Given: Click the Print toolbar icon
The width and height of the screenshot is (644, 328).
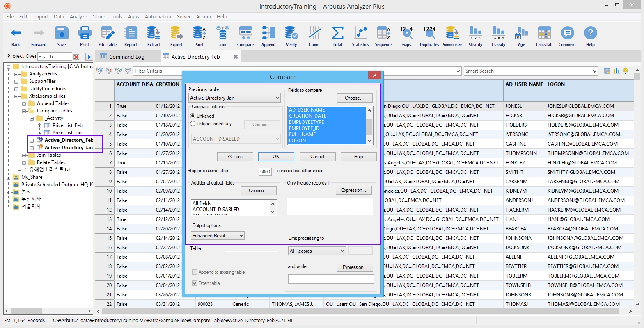Looking at the screenshot, I should tap(85, 36).
